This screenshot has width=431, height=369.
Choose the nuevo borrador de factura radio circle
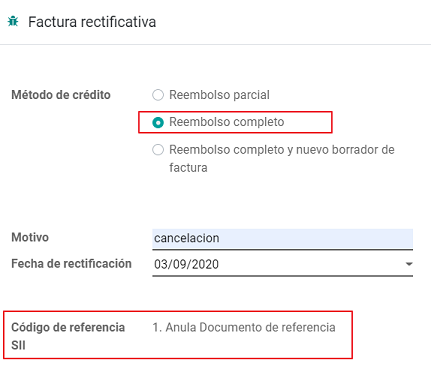[158, 150]
